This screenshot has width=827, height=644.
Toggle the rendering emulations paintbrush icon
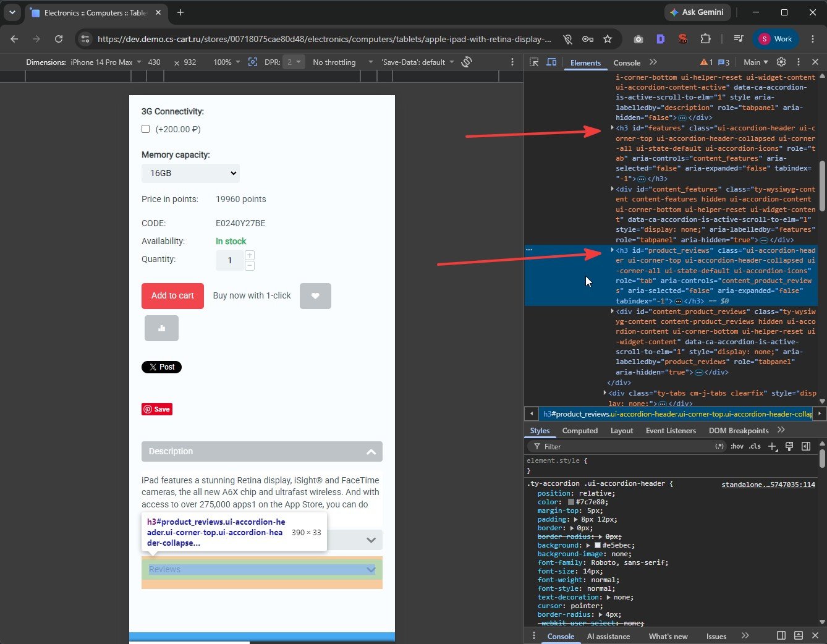(789, 446)
